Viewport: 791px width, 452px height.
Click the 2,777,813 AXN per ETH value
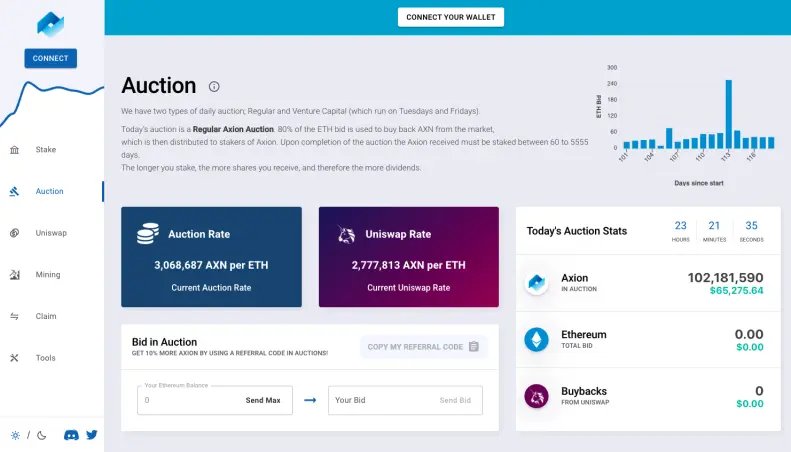pyautogui.click(x=409, y=265)
